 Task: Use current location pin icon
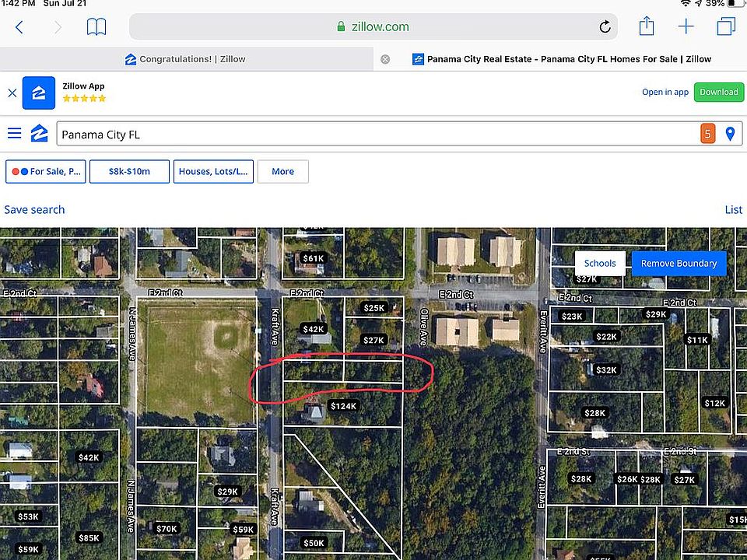tap(730, 134)
